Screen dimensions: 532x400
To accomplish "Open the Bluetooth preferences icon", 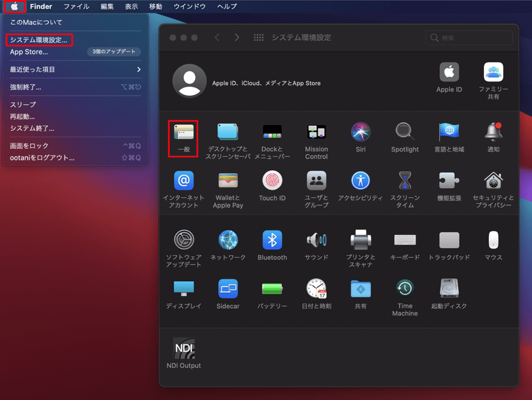I will click(x=272, y=240).
